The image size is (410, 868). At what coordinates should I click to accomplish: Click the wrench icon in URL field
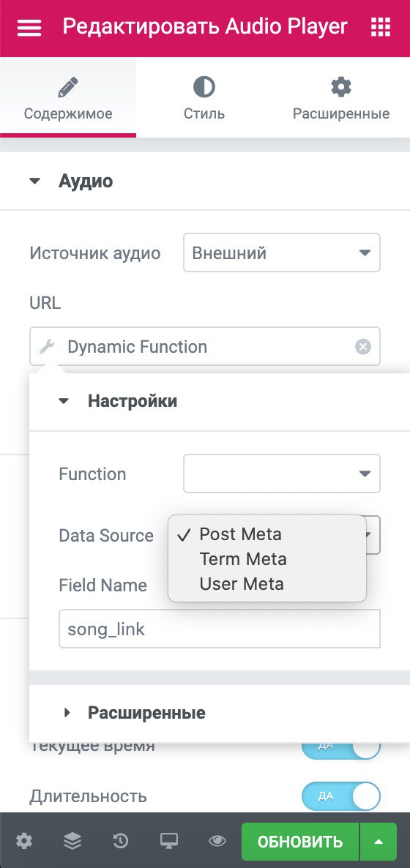coord(47,346)
